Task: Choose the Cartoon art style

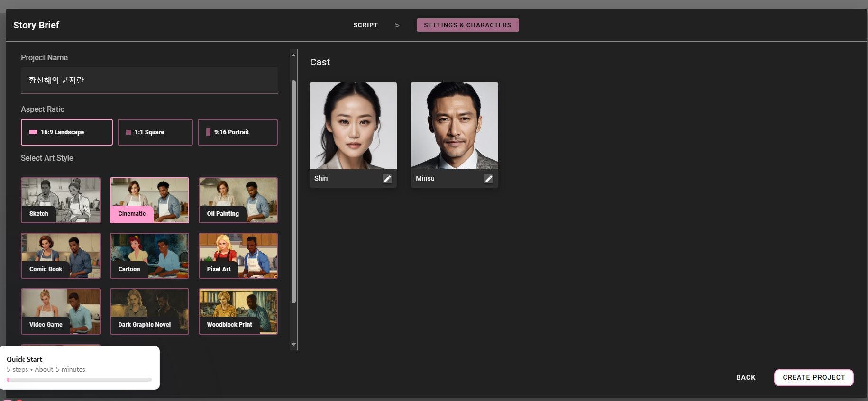Action: (149, 255)
